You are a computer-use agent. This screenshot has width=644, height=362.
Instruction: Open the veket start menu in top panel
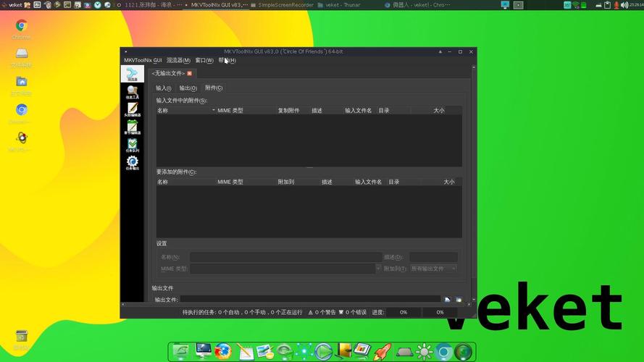pyautogui.click(x=12, y=5)
